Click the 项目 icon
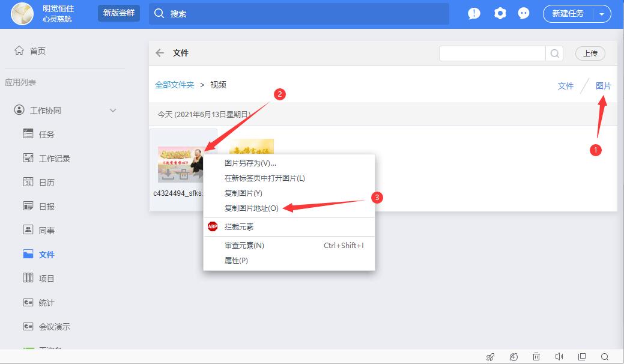Viewport: 624px width, 364px height. pyautogui.click(x=28, y=278)
